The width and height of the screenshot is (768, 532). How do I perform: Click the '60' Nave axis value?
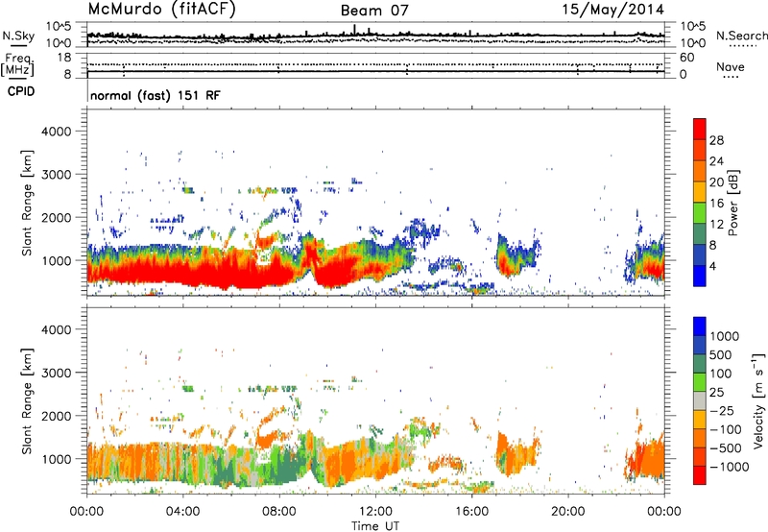coord(686,58)
